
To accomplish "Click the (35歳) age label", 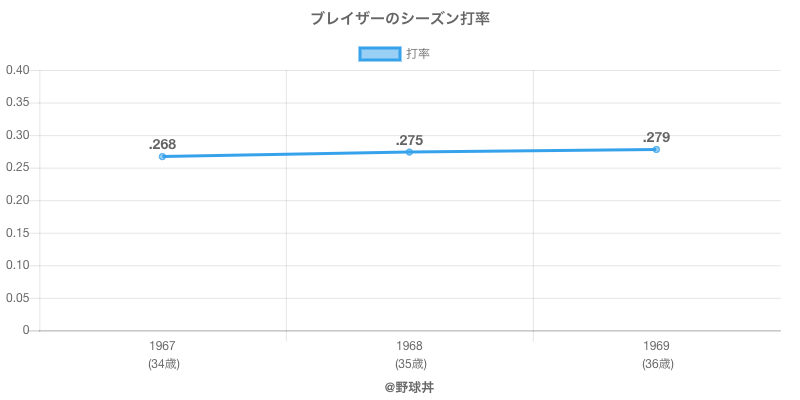I will [409, 364].
